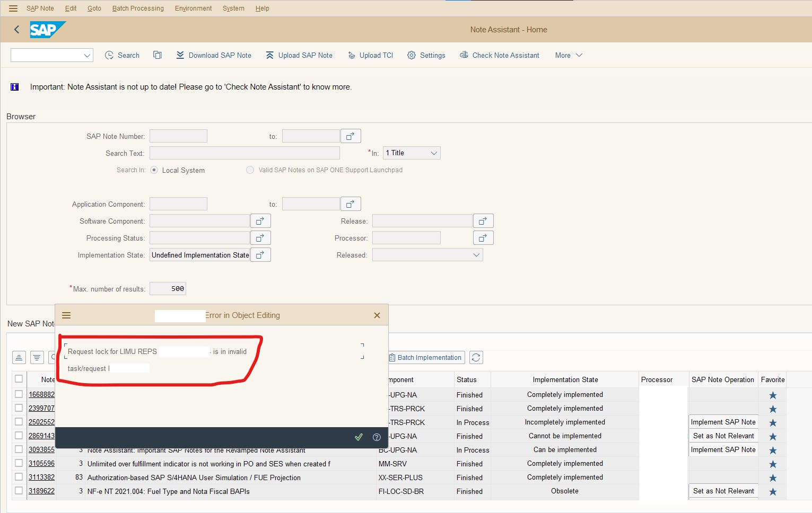Screen dimensions: 812x513
Task: Click the SAP Note Number from field
Action: coord(178,136)
